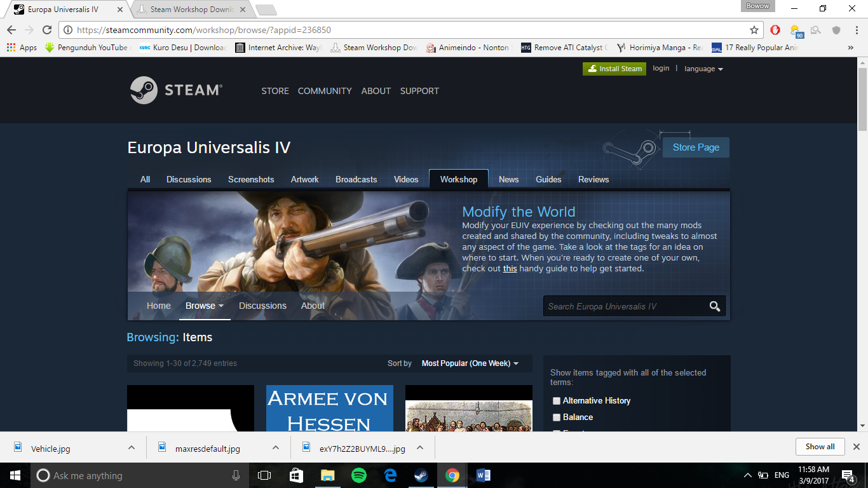868x488 pixels.
Task: Expand maxresdefault.jpg download options arrow
Action: [276, 447]
